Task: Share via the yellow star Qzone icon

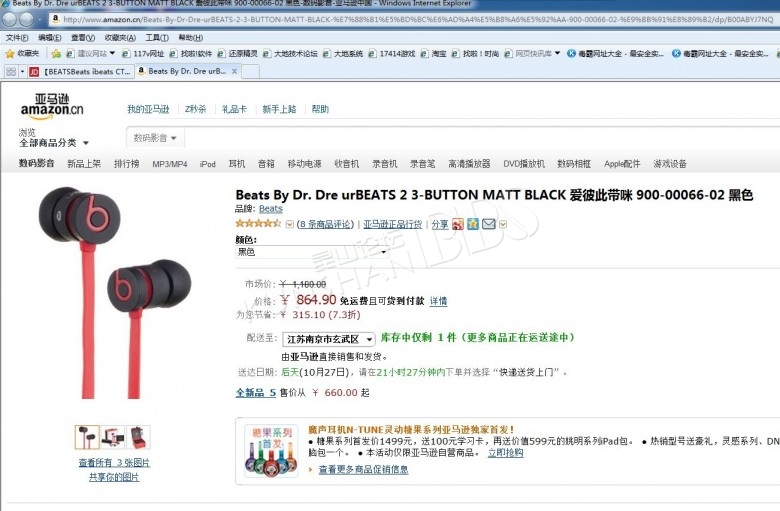Action: click(x=473, y=224)
